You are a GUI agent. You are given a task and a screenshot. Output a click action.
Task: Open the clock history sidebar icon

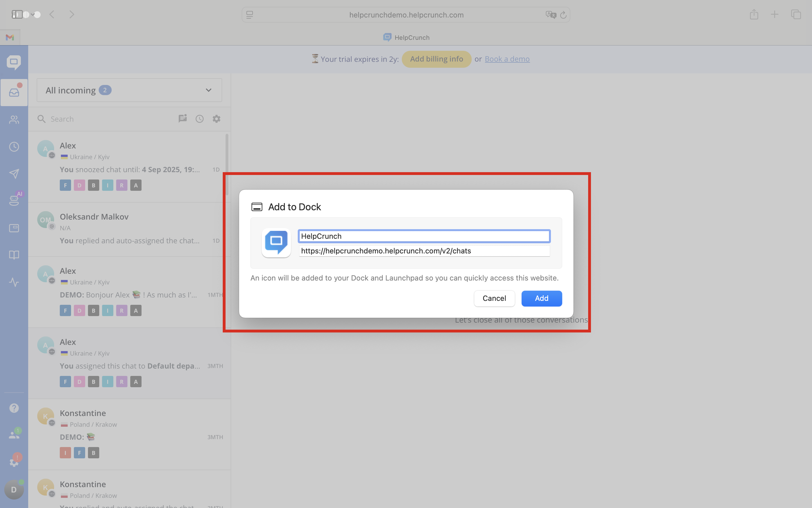[14, 147]
